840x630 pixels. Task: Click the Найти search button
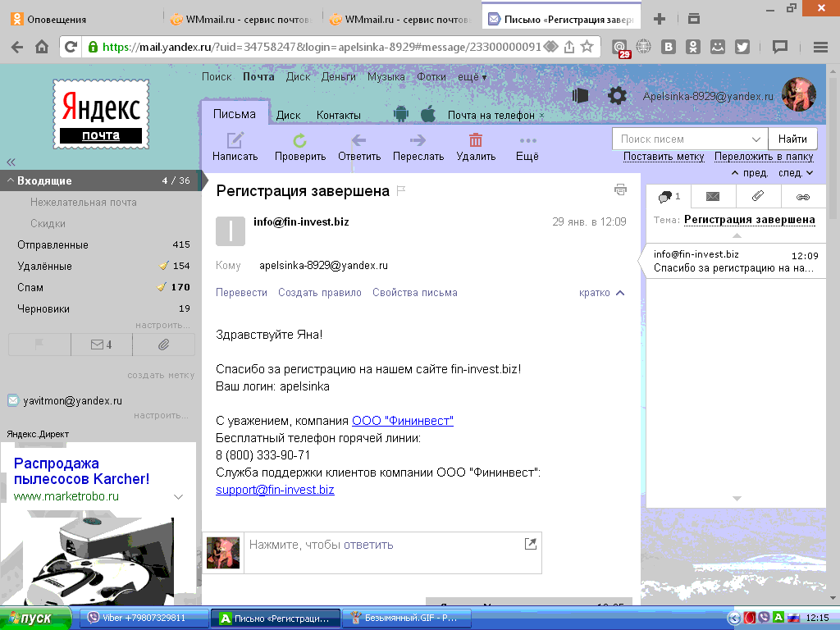(793, 139)
